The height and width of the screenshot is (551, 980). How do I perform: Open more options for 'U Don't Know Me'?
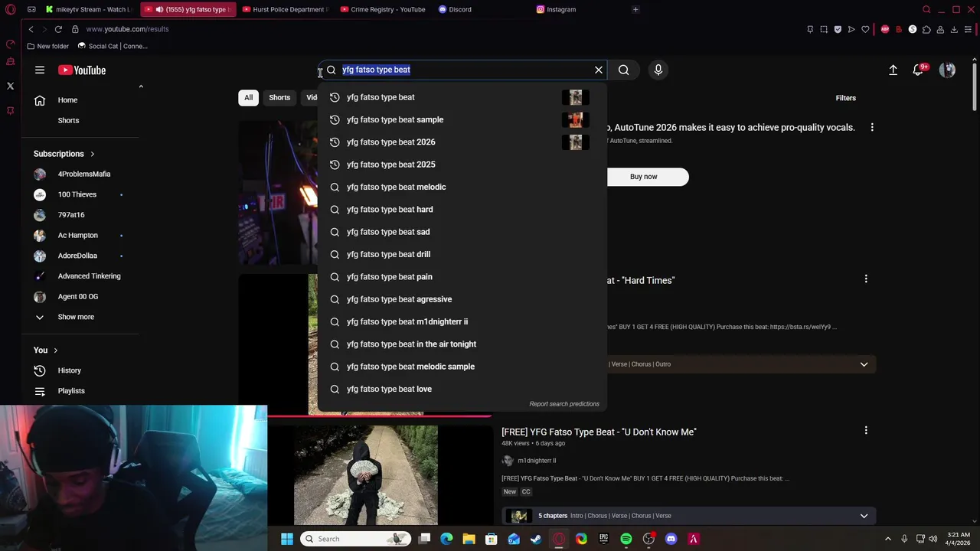point(866,431)
